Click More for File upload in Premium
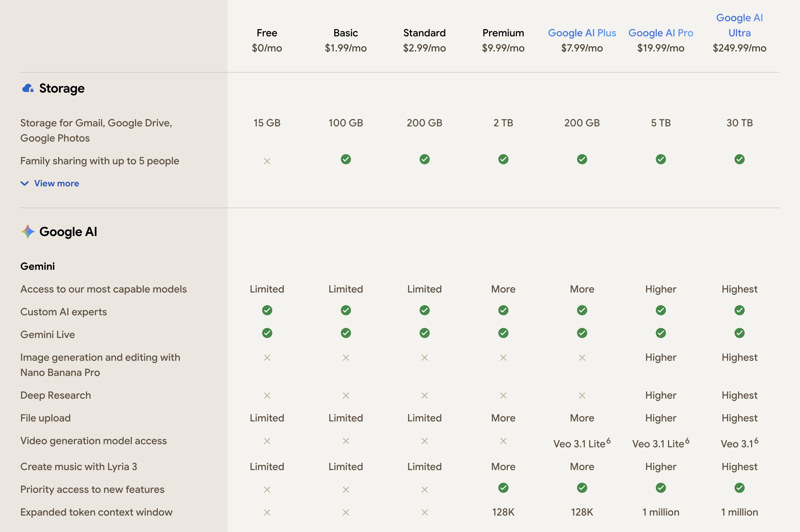This screenshot has height=532, width=800. pyautogui.click(x=503, y=418)
